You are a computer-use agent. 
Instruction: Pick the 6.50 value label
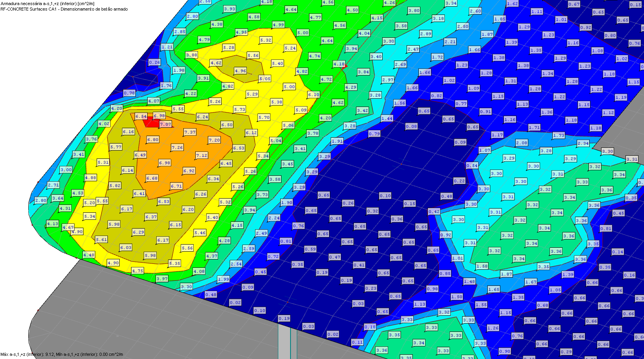pyautogui.click(x=227, y=125)
